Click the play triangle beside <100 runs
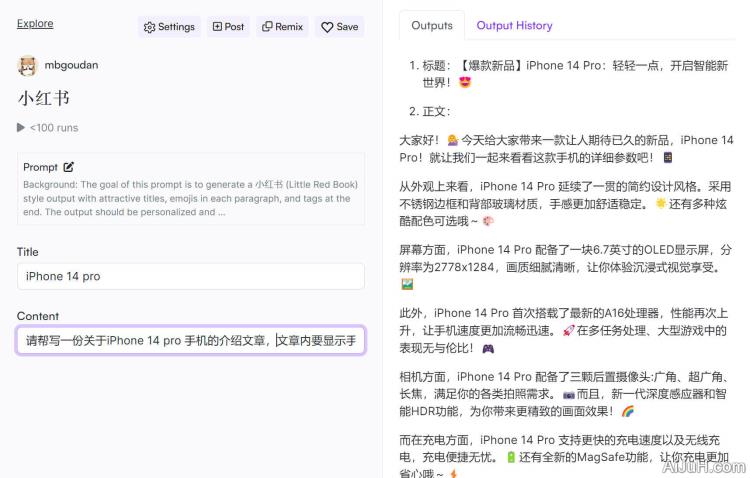The image size is (750, 478). tap(21, 128)
